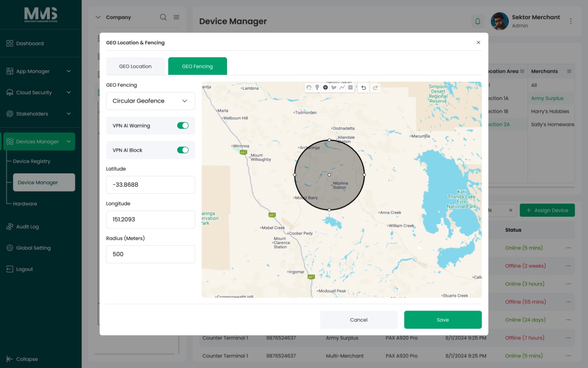Click the Dashboard sidebar icon

click(x=10, y=43)
